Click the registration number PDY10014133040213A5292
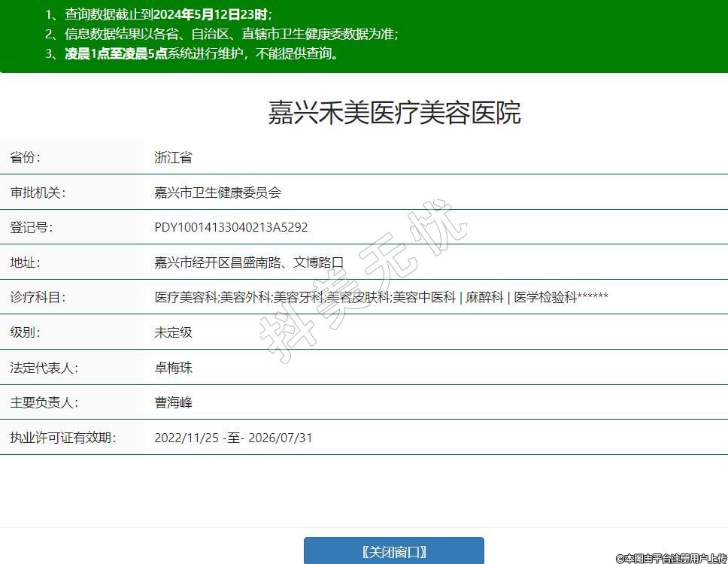The height and width of the screenshot is (564, 728). pyautogui.click(x=231, y=227)
